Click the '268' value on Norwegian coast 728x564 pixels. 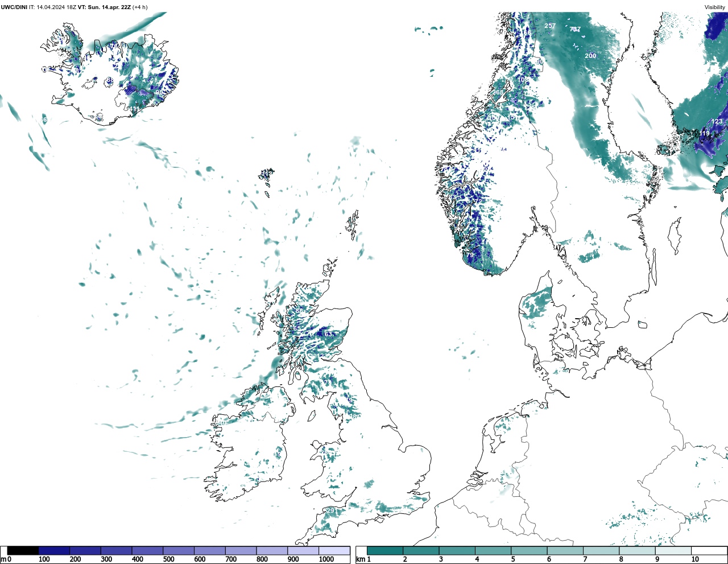[498, 93]
